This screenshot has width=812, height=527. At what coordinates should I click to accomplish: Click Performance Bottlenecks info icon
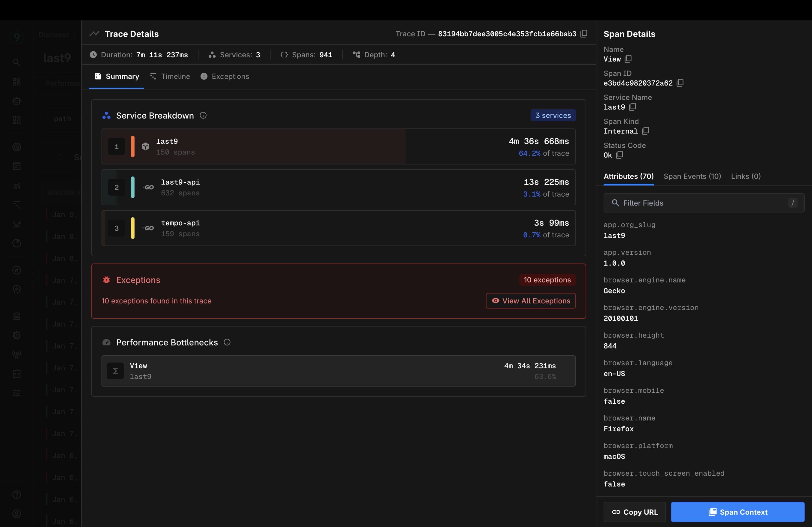(227, 342)
